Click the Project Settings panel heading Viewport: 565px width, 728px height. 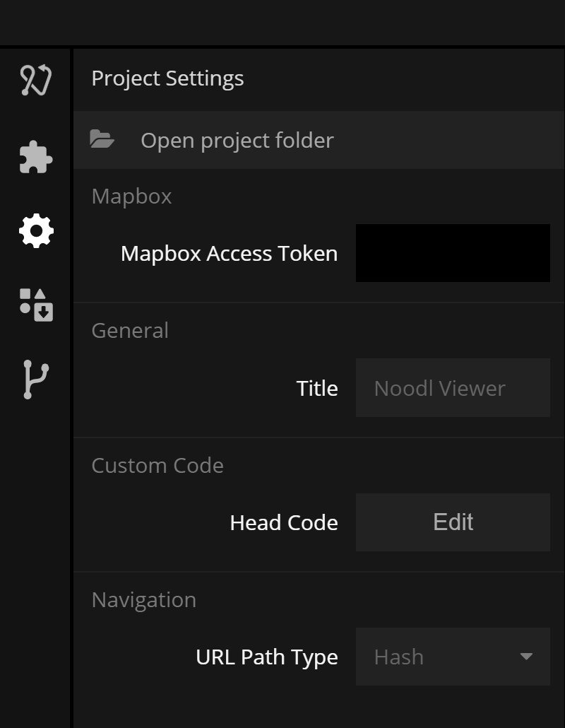click(167, 78)
